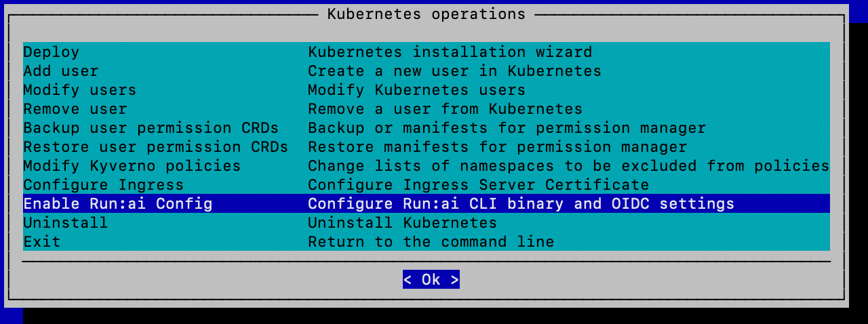Click 'Remove a user from Kubernetes' description
868x324 pixels.
[446, 109]
